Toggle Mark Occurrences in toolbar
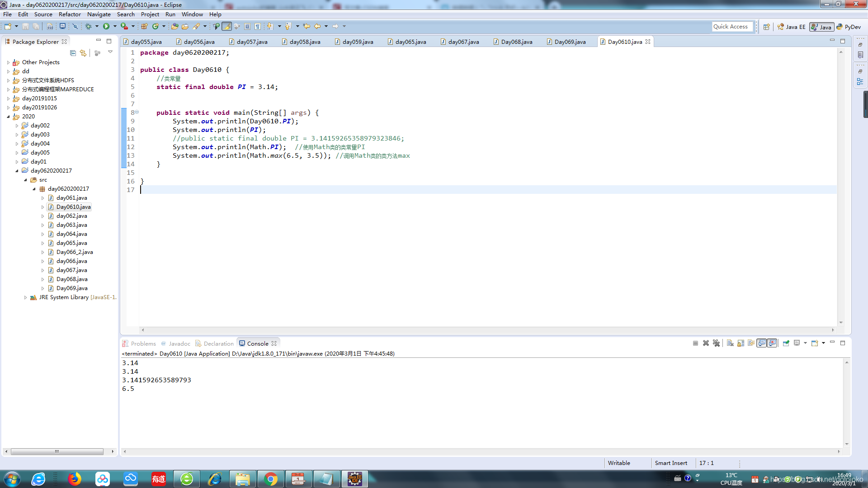The height and width of the screenshot is (488, 868). point(227,27)
